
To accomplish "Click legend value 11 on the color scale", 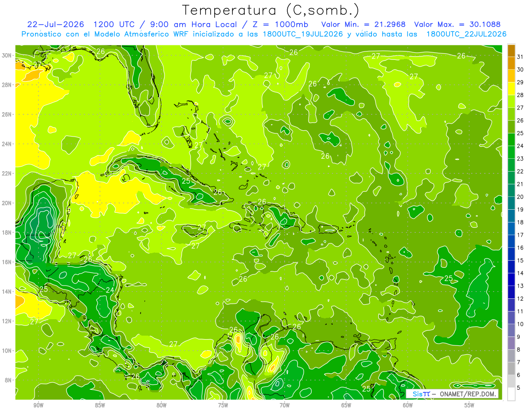I will pos(520,312).
